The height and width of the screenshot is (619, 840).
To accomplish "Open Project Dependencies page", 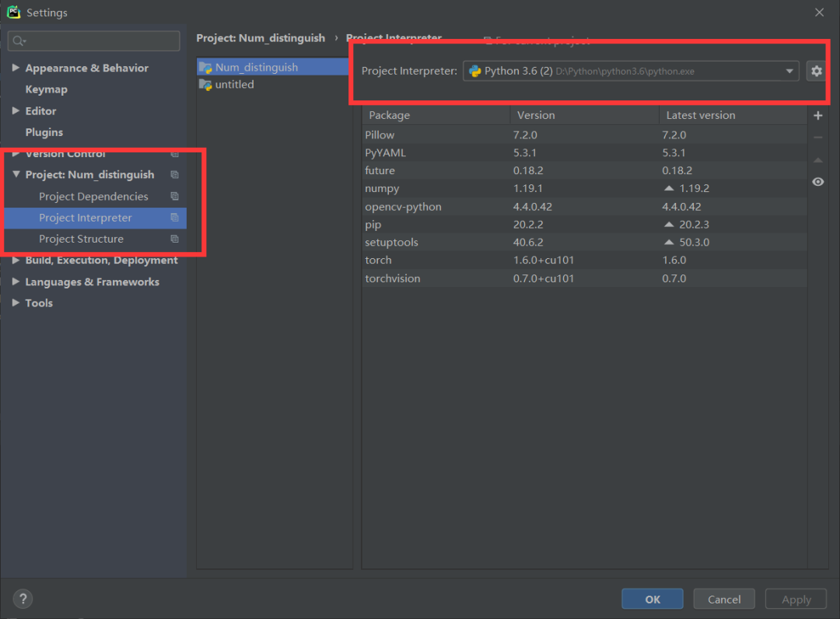I will pyautogui.click(x=93, y=197).
